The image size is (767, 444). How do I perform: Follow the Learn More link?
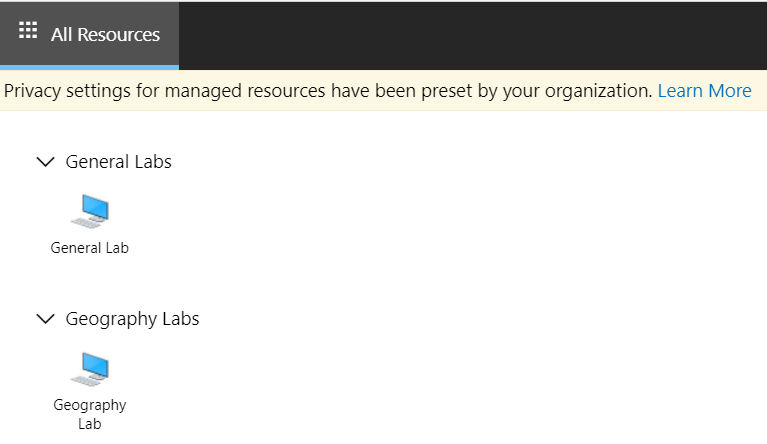[704, 91]
